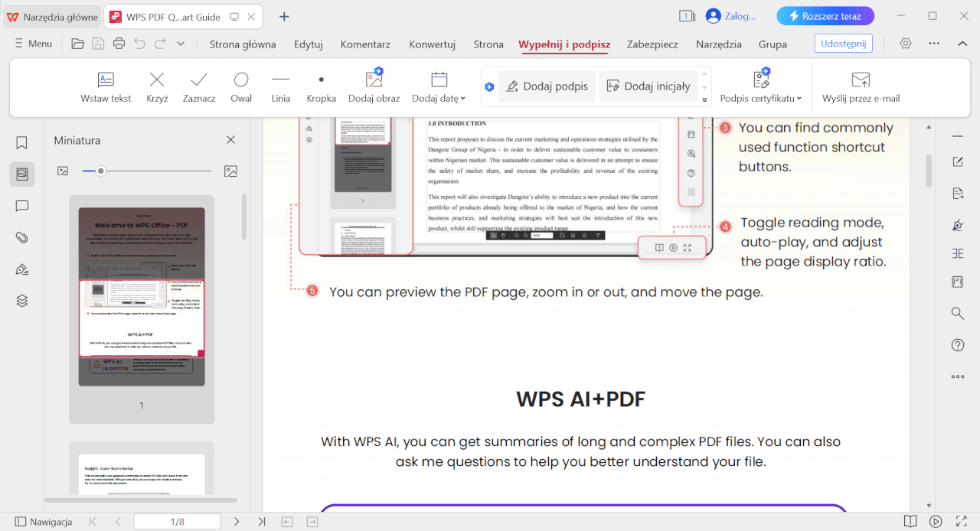Expand the signature gallery list arrow
The height and width of the screenshot is (531, 980).
(x=704, y=99)
